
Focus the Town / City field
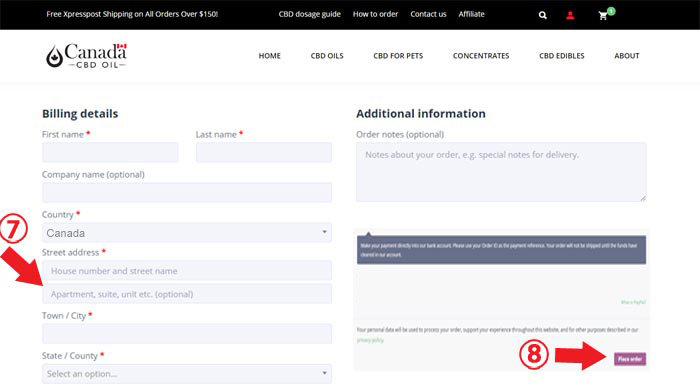[x=187, y=334]
